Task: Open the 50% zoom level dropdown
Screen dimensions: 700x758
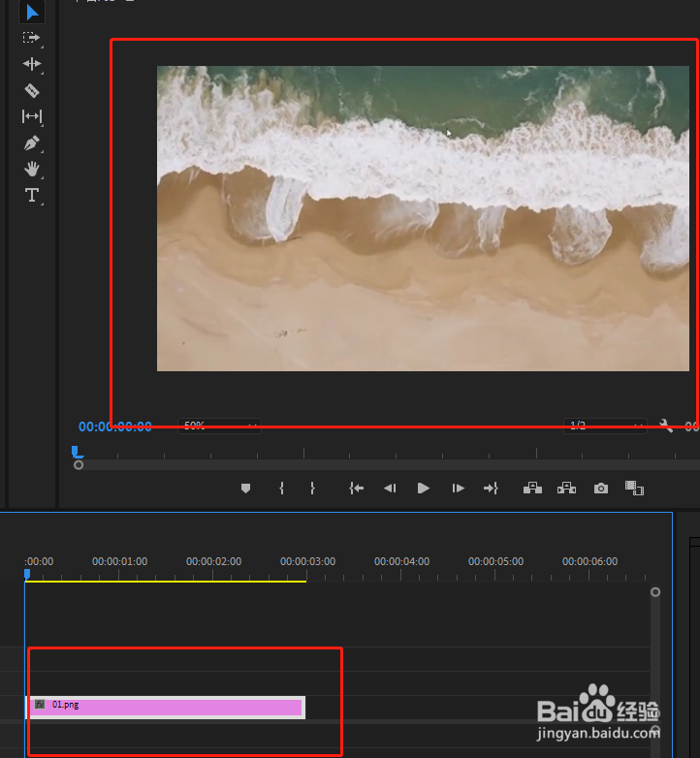Action: (219, 426)
